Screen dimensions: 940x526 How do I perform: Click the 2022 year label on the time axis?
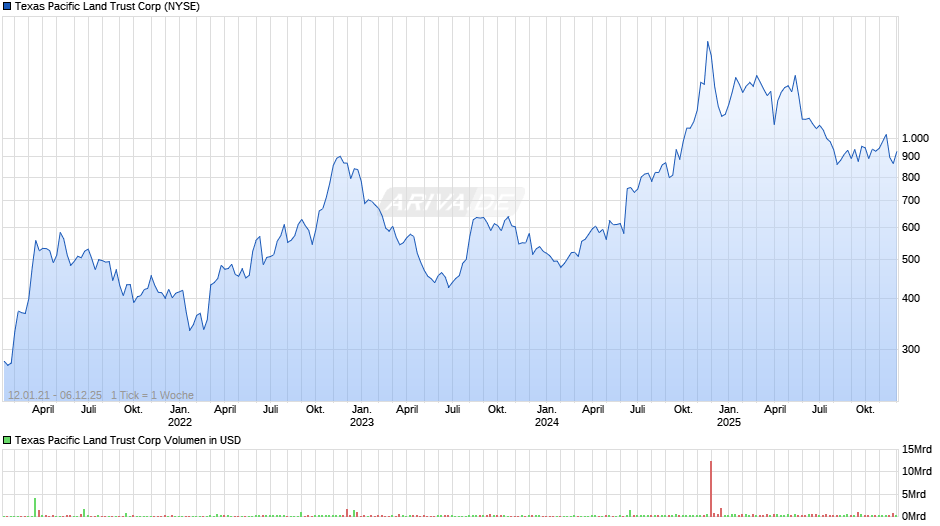(x=180, y=422)
